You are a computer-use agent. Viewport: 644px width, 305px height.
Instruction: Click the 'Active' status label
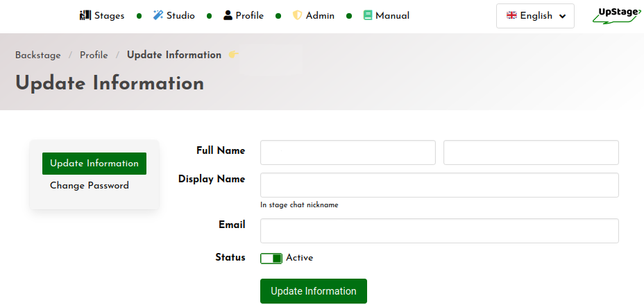(x=299, y=258)
